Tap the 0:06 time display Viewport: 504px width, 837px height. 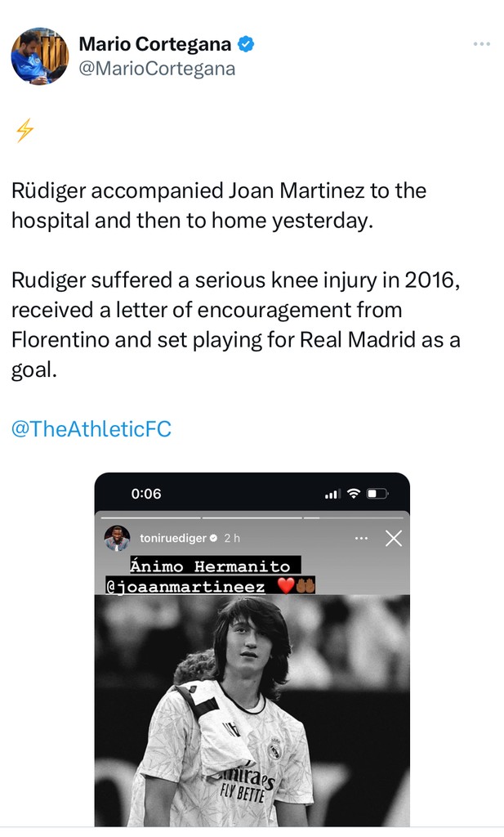[x=146, y=494]
